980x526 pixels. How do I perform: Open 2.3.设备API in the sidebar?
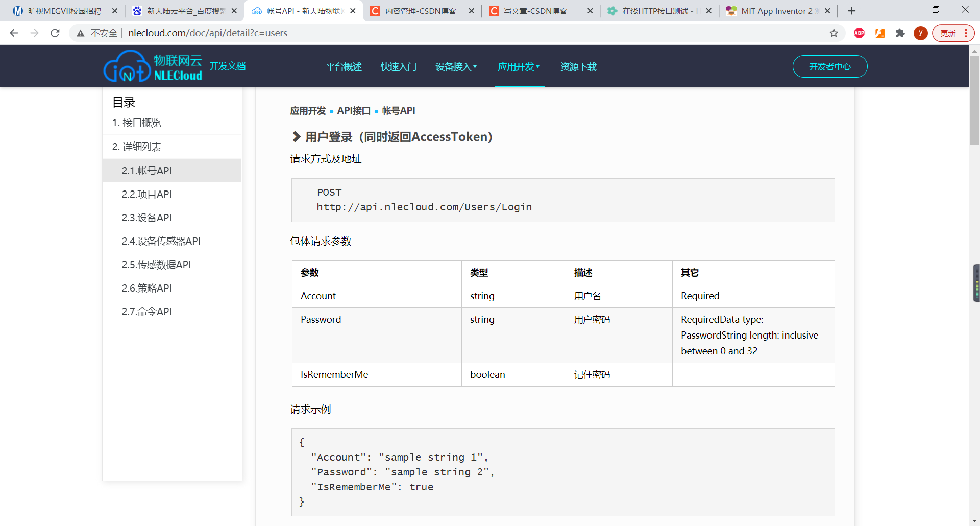[x=172, y=218]
